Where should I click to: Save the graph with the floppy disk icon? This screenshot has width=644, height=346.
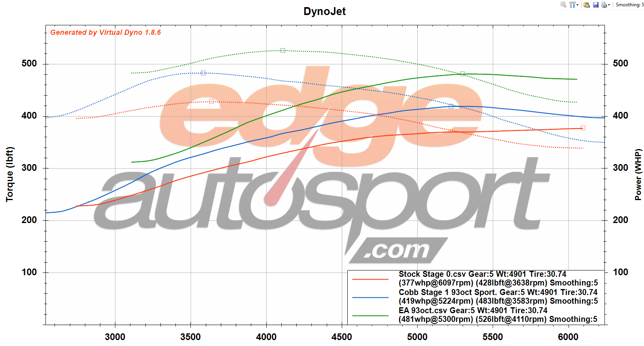(x=596, y=5)
